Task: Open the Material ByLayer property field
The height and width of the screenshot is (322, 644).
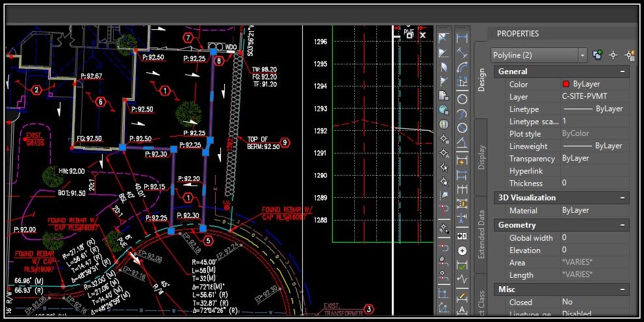Action: (595, 210)
